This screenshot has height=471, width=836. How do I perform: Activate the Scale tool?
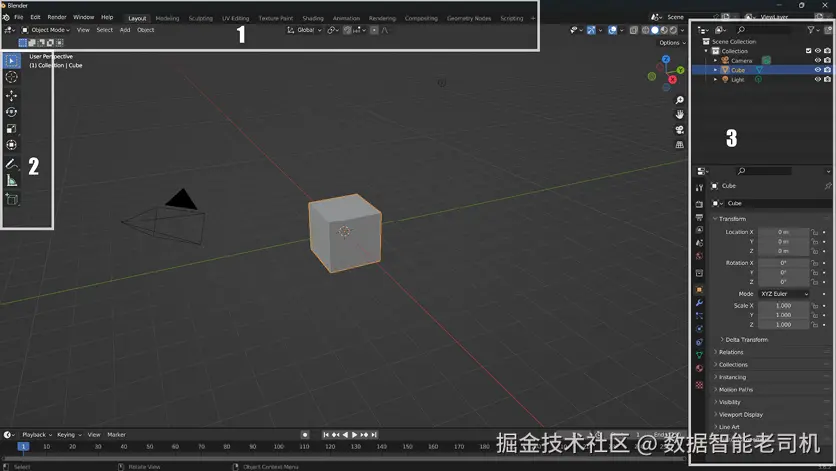(x=12, y=129)
